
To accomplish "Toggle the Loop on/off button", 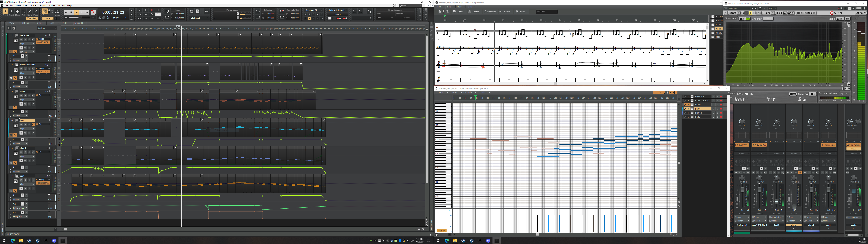I will click(167, 11).
